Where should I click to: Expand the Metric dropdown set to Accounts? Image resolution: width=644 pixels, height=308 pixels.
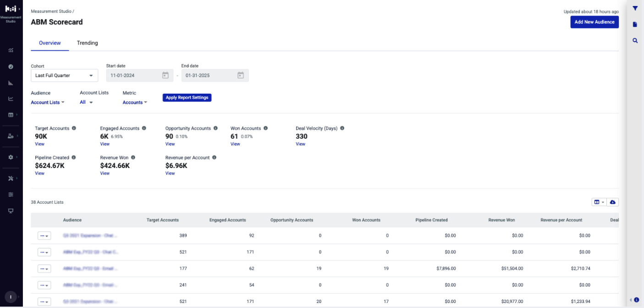pos(135,102)
